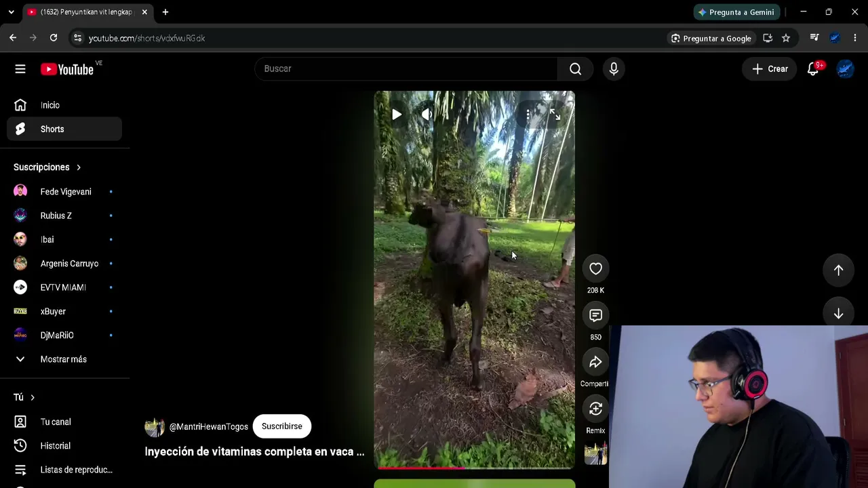Open Chrome's tab search dropdown

(11, 12)
